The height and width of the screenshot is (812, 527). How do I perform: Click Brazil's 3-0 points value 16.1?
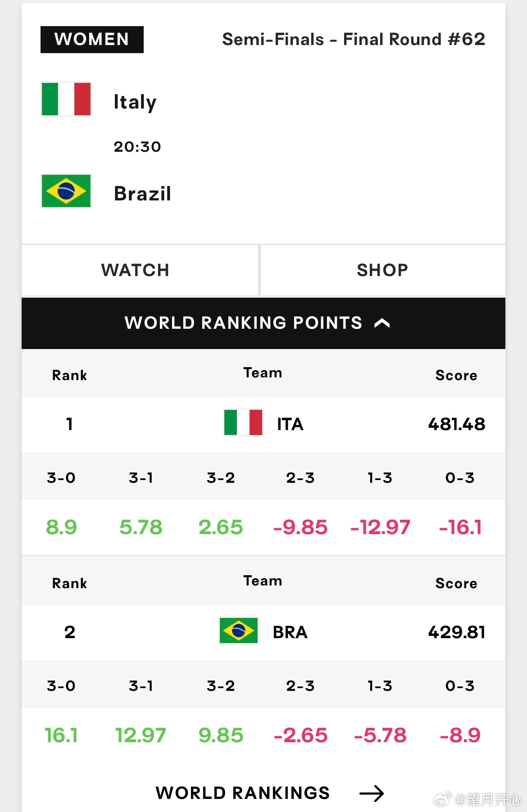(61, 735)
